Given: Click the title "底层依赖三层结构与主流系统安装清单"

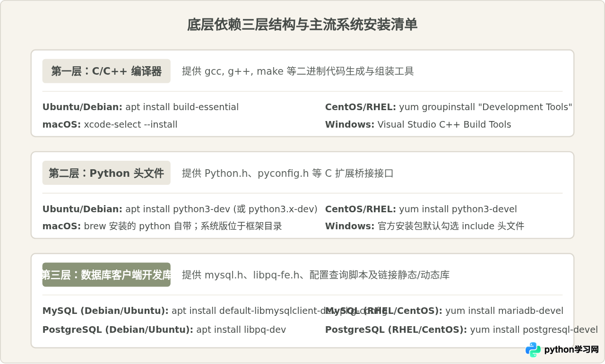Looking at the screenshot, I should tap(302, 25).
